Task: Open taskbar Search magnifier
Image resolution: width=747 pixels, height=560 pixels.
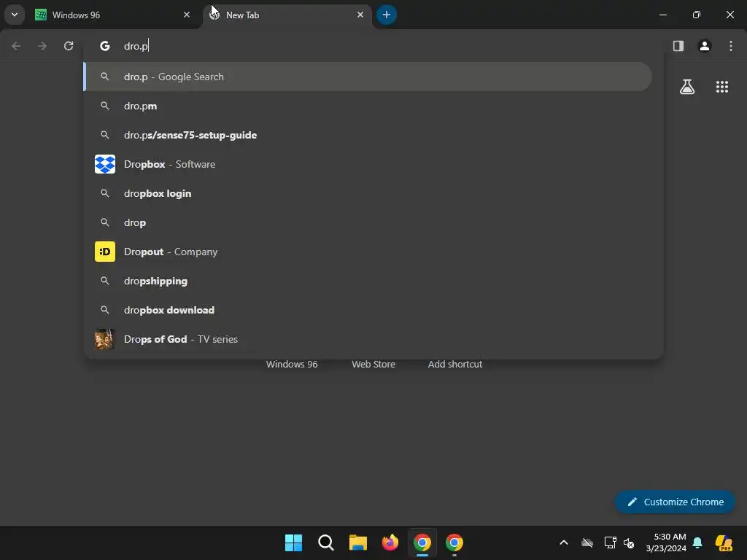Action: pos(326,542)
